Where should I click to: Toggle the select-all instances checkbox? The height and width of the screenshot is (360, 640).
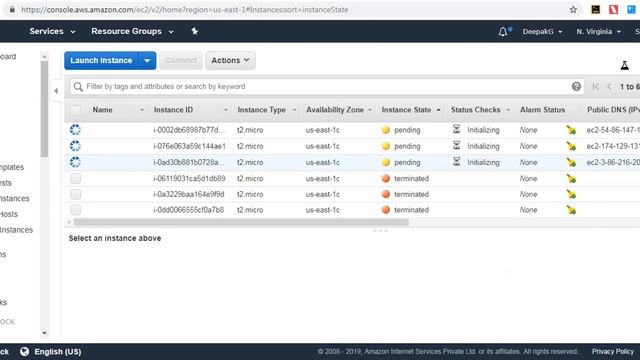click(x=75, y=110)
